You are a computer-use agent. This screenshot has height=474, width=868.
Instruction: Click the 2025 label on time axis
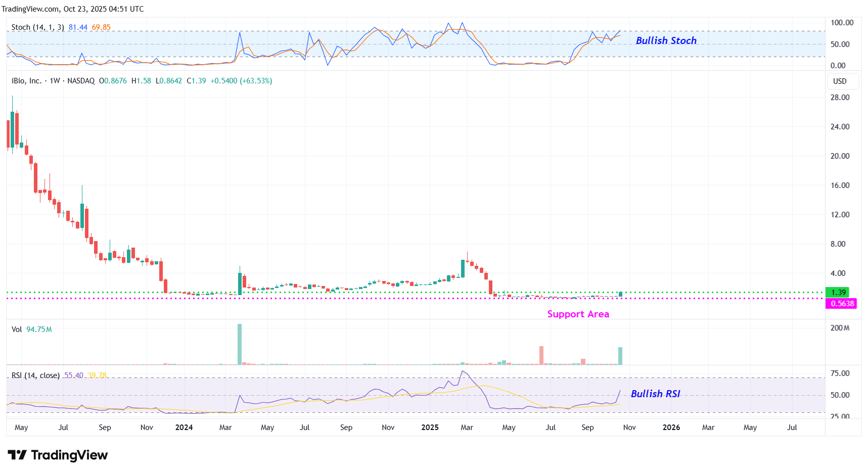tap(430, 428)
